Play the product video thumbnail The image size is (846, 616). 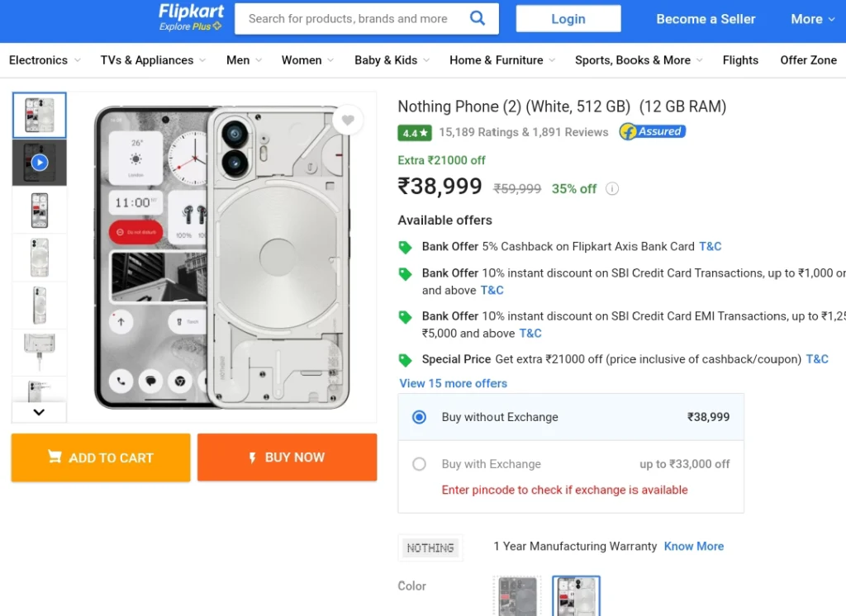(40, 163)
